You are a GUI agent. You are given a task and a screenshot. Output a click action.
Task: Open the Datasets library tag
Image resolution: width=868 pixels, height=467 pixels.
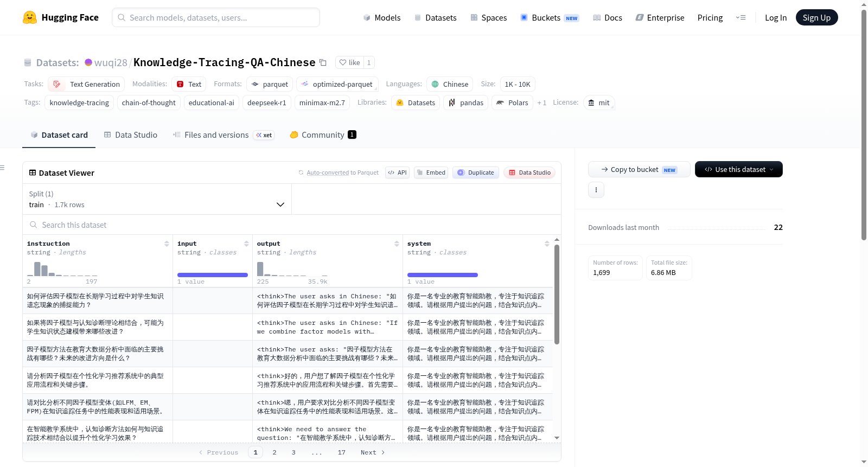coord(416,103)
